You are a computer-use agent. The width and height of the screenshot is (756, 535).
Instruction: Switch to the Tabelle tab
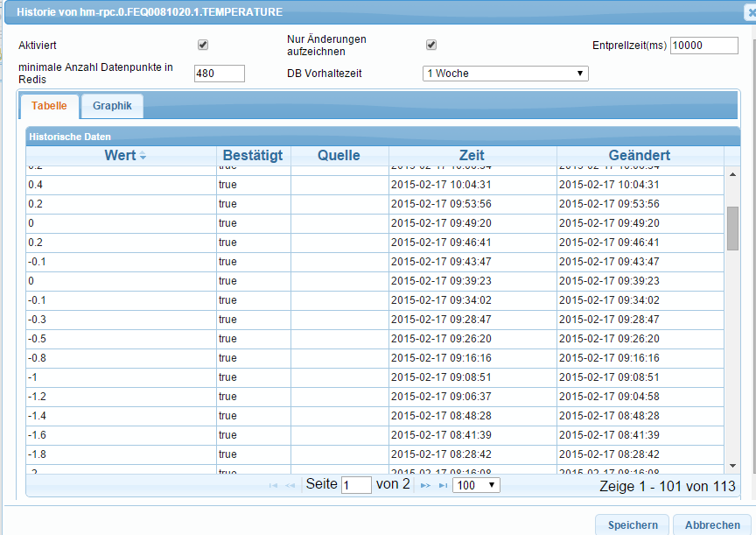tap(49, 106)
